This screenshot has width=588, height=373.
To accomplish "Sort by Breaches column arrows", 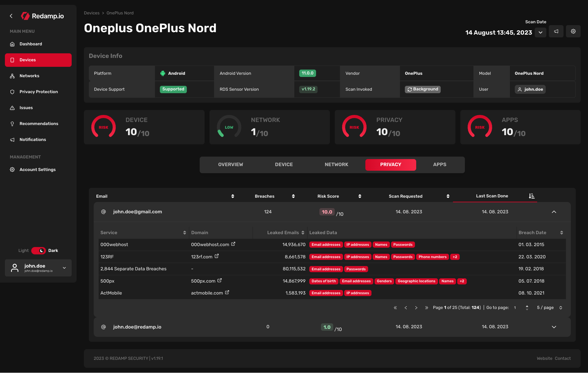I will 293,196.
